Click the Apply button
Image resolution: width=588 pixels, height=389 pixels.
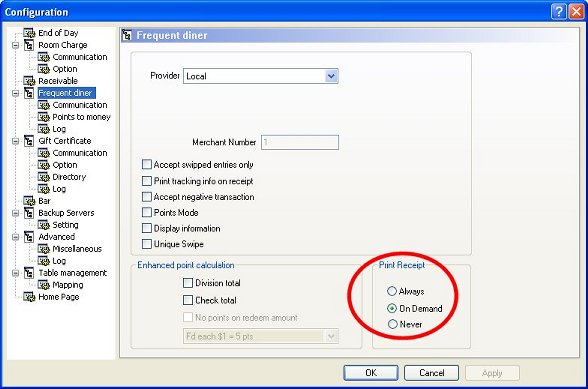(492, 373)
